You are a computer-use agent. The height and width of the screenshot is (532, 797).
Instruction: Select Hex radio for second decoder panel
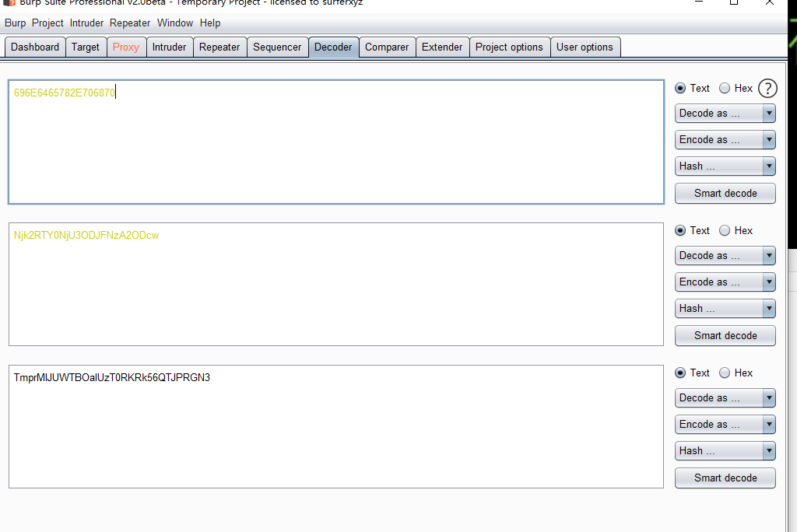tap(725, 231)
